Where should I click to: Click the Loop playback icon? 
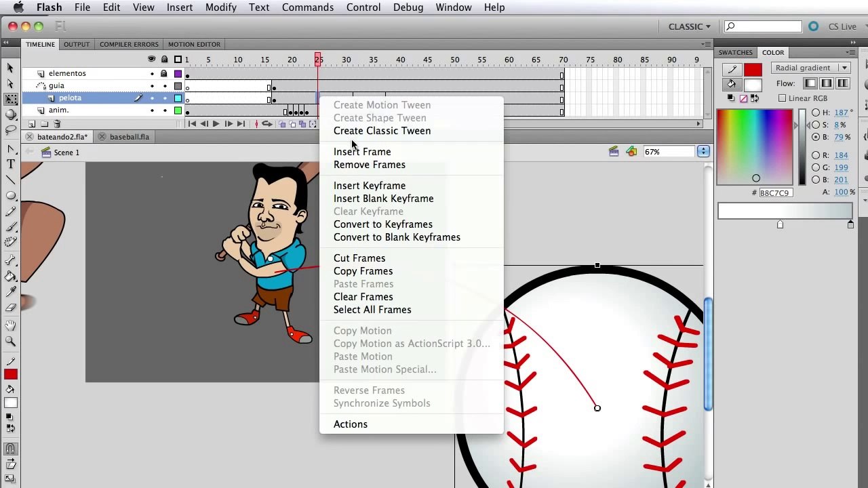267,124
